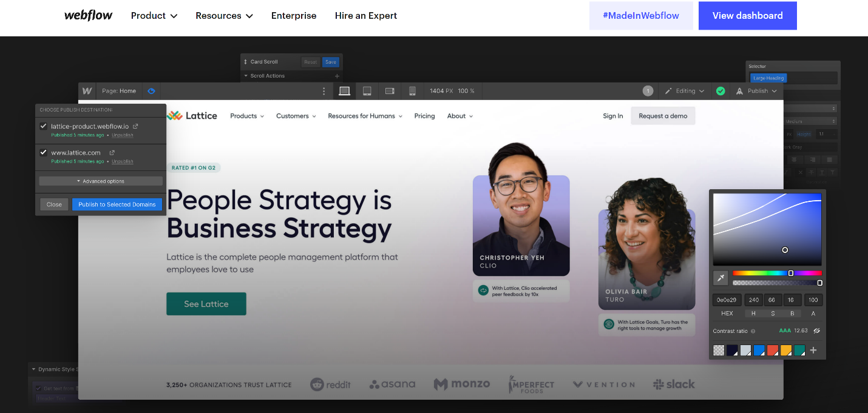The image size is (868, 413).
Task: Open the Product dropdown in Webflow navigation
Action: 154,16
